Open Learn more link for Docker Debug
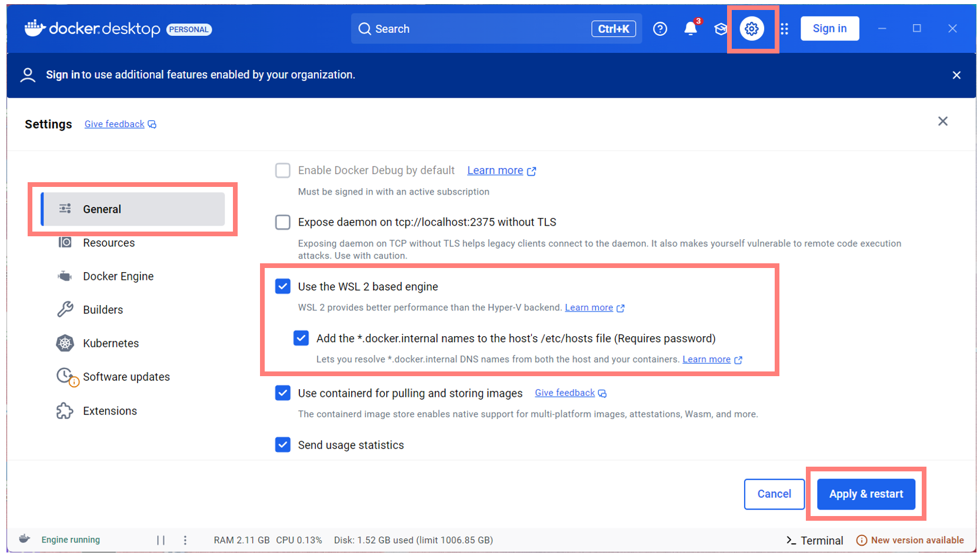Screen dimensions: 980x556 pyautogui.click(x=495, y=170)
